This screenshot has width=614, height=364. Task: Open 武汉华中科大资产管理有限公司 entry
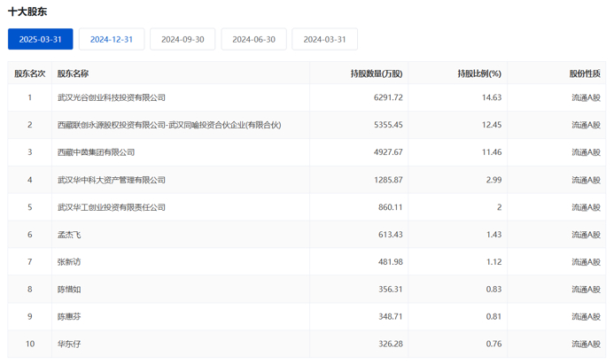(x=111, y=180)
